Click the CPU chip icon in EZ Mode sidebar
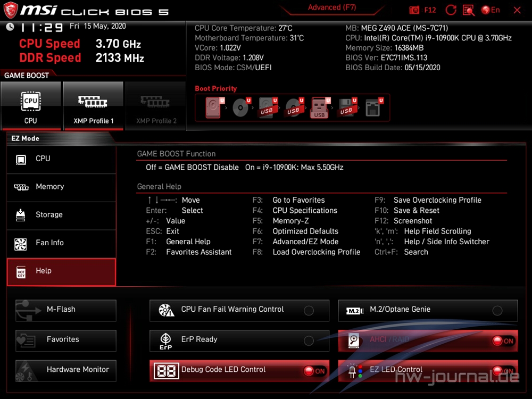 (x=21, y=159)
